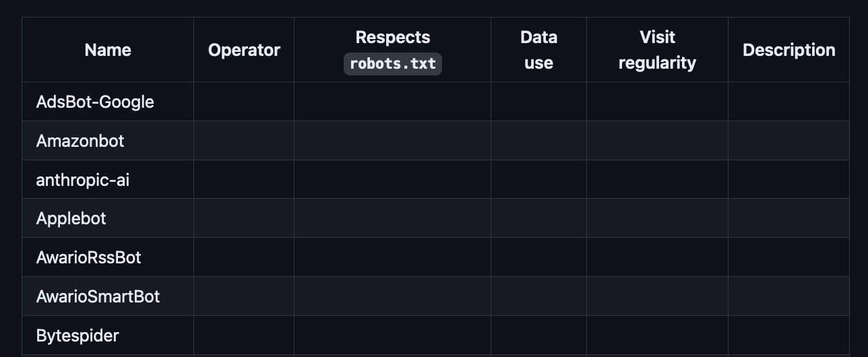Screen dimensions: 868x357
Task: Click anthropic-ai's empty Visit regularity cell
Action: (657, 180)
